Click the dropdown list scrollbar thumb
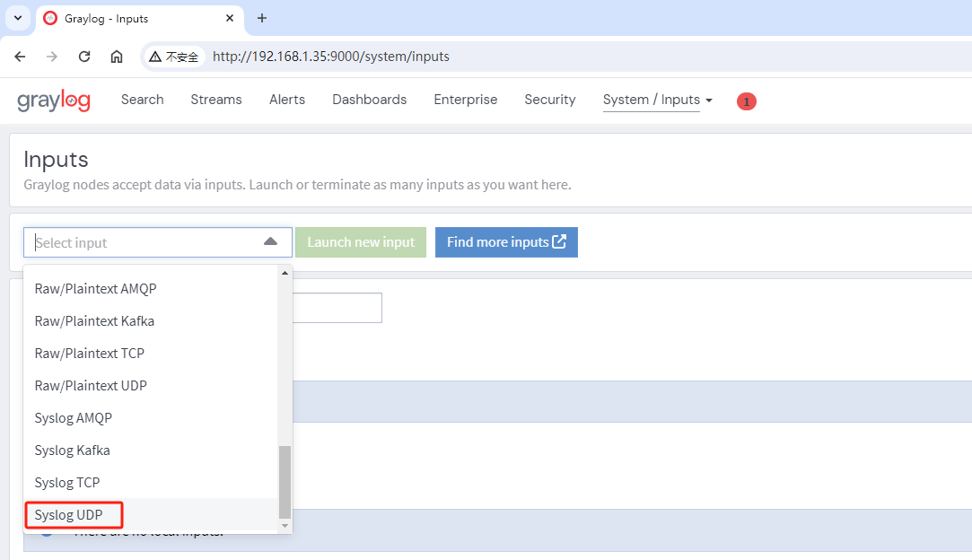The height and width of the screenshot is (560, 972). 285,482
